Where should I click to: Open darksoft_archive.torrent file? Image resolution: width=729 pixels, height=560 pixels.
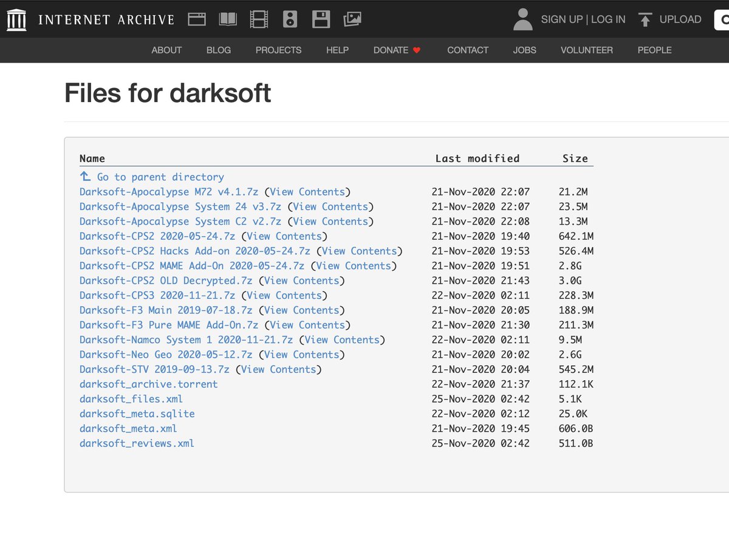pyautogui.click(x=148, y=384)
